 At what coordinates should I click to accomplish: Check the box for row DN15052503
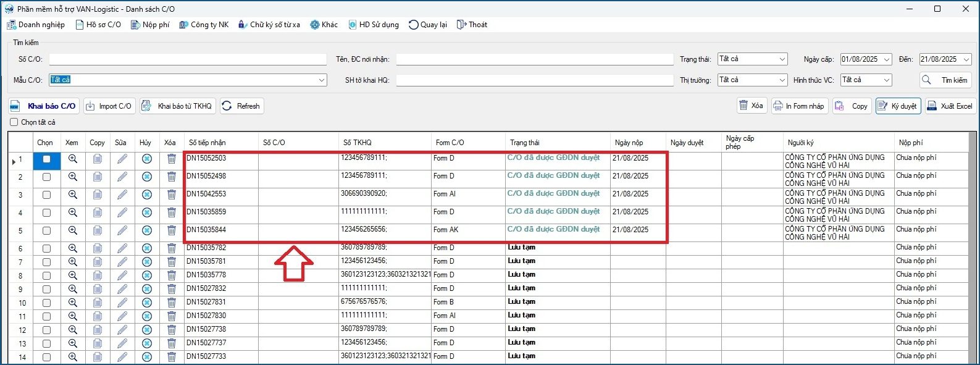click(x=46, y=159)
